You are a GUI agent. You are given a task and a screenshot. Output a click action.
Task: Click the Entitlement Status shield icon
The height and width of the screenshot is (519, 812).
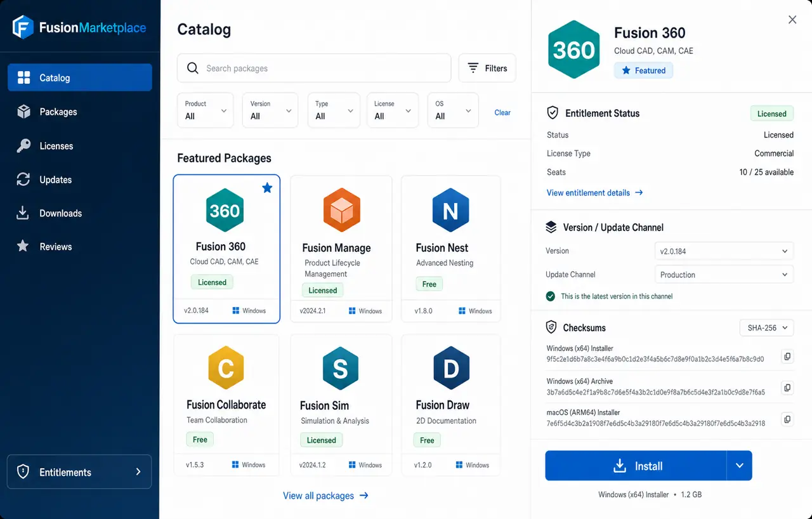(x=553, y=113)
